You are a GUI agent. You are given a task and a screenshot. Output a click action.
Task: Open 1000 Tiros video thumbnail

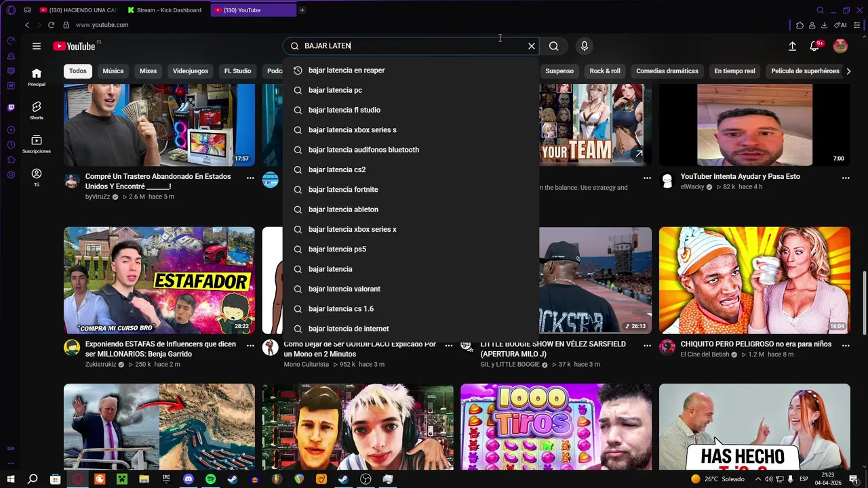click(556, 427)
